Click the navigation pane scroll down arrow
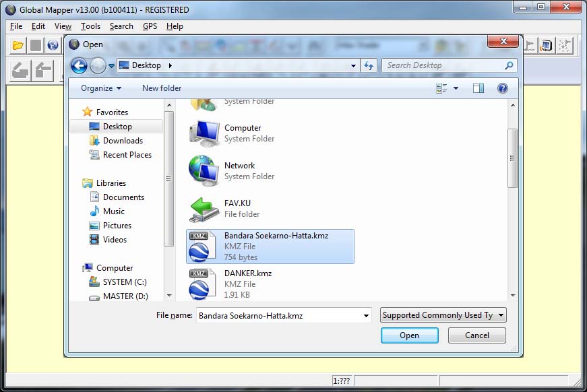587x392 pixels. (x=169, y=296)
